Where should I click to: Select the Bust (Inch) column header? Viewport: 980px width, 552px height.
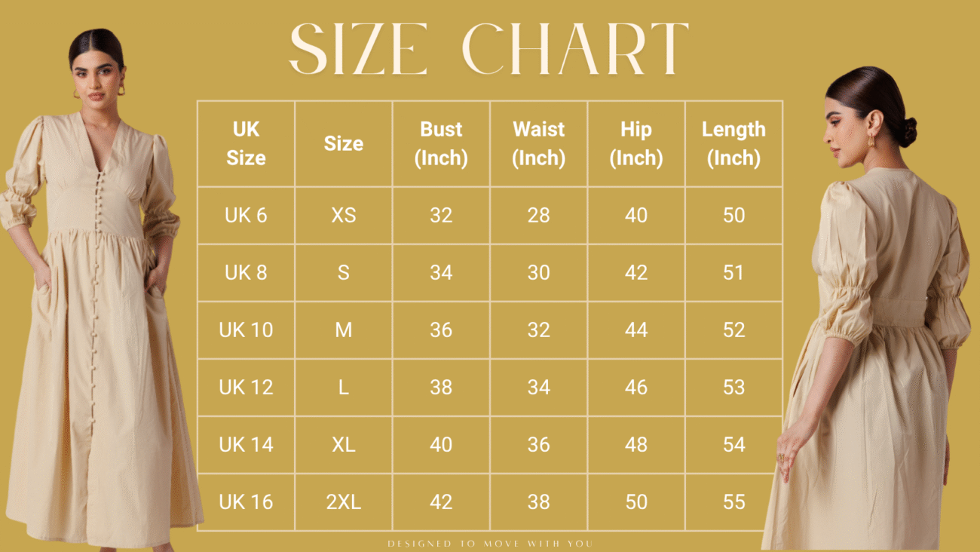pos(441,143)
